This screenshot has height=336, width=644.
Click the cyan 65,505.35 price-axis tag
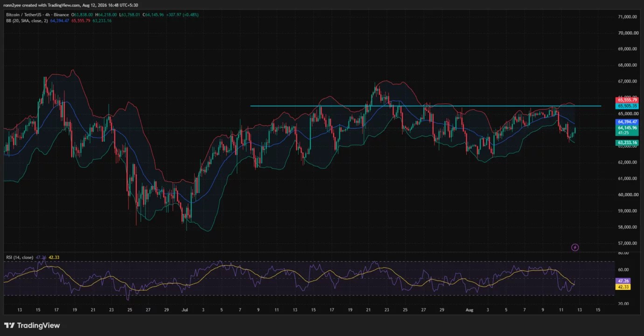coord(627,106)
